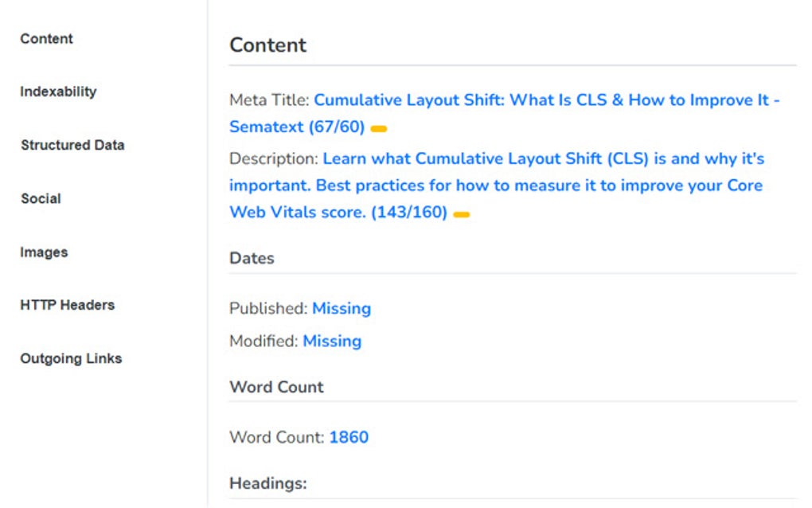Click the meta description text link
Image resolution: width=812 pixels, height=508 pixels.
click(496, 186)
